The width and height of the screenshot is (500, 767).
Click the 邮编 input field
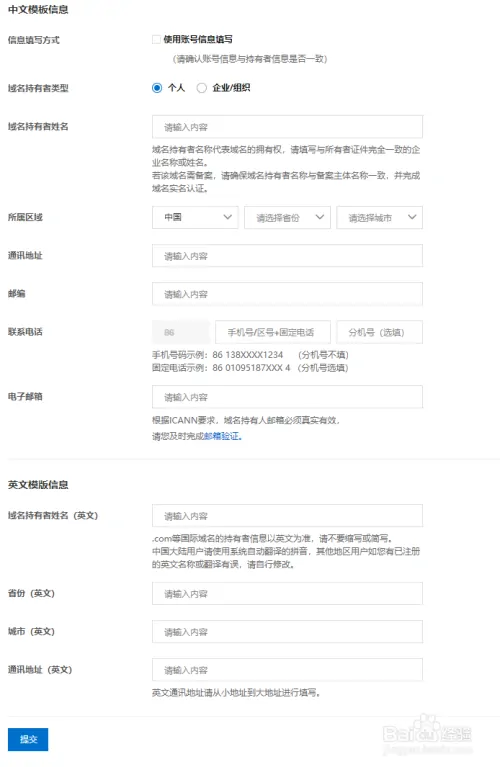tap(287, 294)
